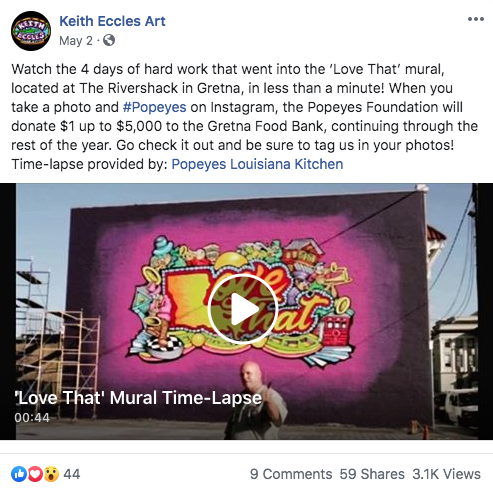This screenshot has width=493, height=488.
Task: View the 44 reactions count
Action: point(72,474)
